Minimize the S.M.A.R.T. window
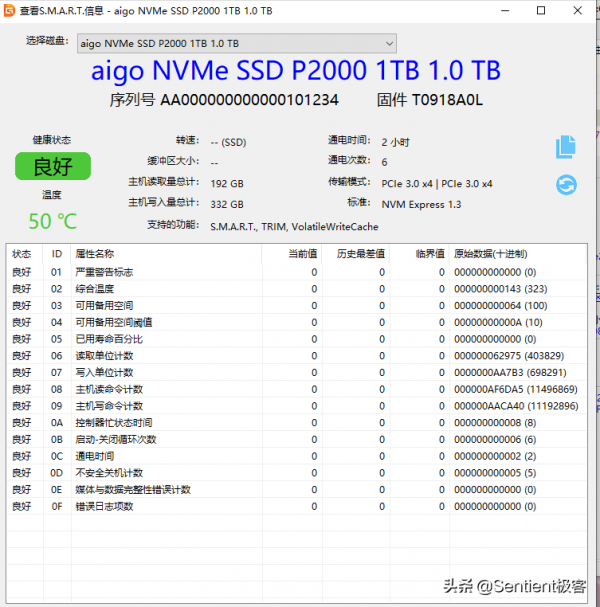Screen dimensions: 600x607 tap(505, 10)
